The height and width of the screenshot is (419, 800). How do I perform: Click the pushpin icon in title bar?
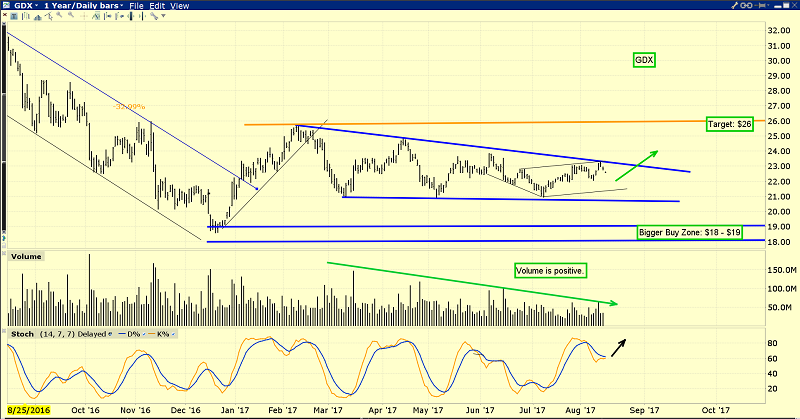tap(760, 5)
